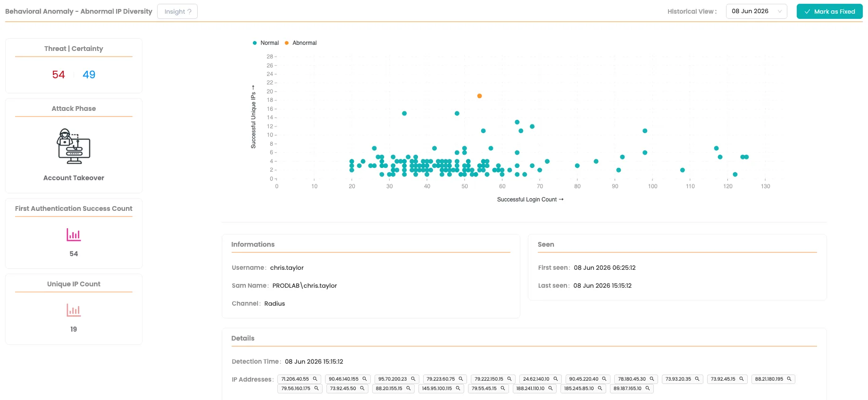Select the orange abnormal data point
This screenshot has height=400, width=868.
479,96
